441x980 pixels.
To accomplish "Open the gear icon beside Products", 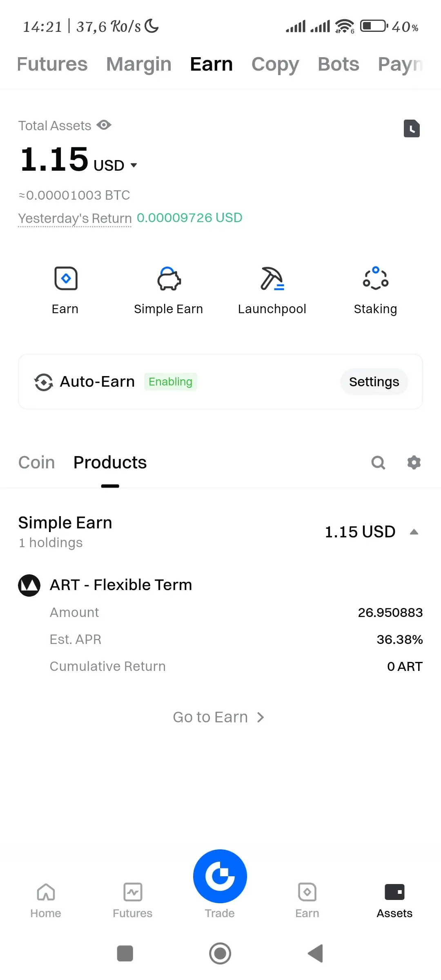I will tap(414, 463).
